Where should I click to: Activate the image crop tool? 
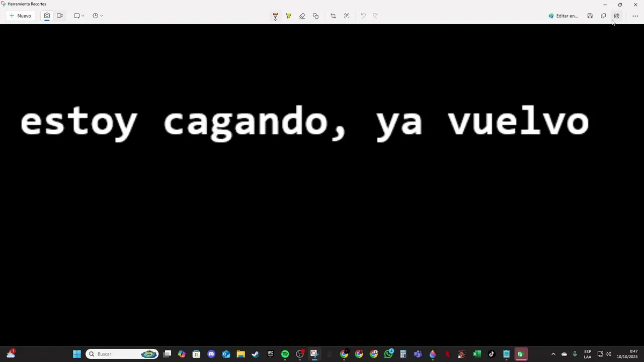click(333, 16)
